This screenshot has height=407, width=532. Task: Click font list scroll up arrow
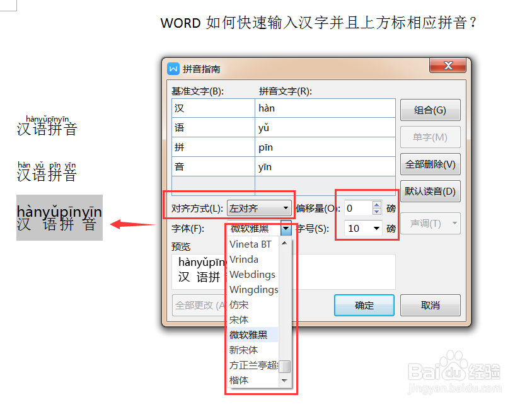[x=285, y=243]
